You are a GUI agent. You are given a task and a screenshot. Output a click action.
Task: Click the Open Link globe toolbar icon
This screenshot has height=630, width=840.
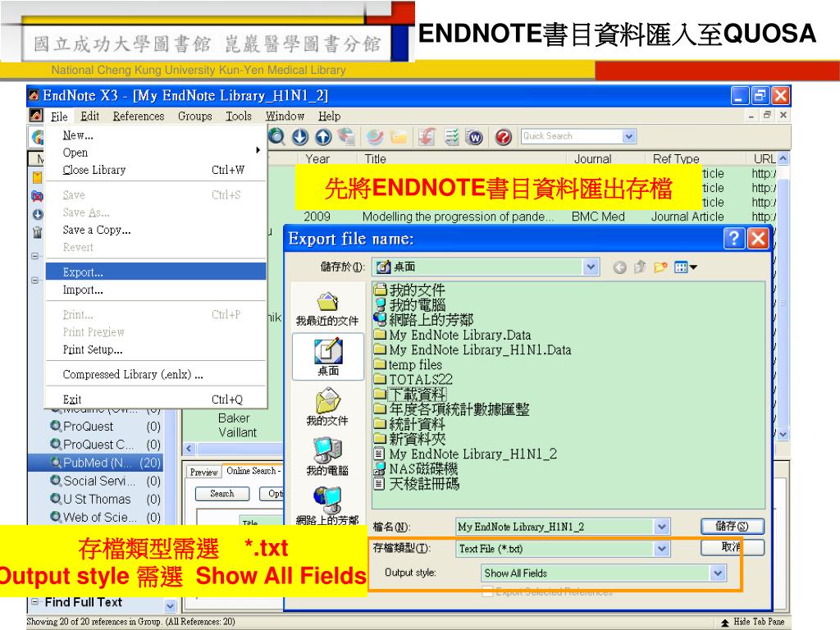point(375,137)
